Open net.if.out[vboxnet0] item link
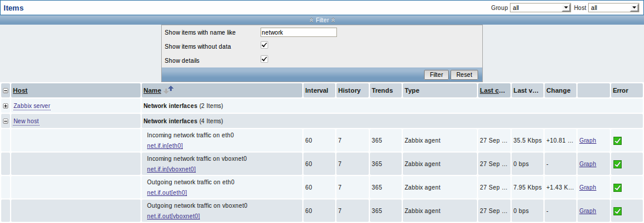Viewport: 644px width, 223px height. pyautogui.click(x=173, y=216)
